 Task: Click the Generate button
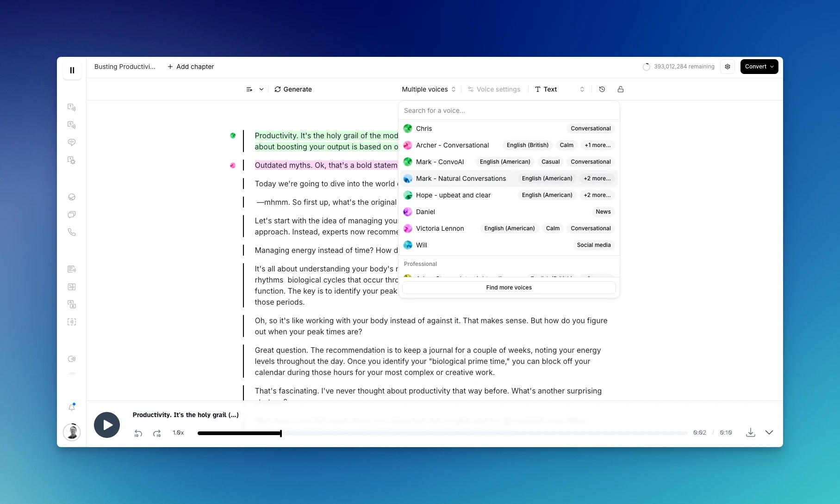click(x=293, y=89)
